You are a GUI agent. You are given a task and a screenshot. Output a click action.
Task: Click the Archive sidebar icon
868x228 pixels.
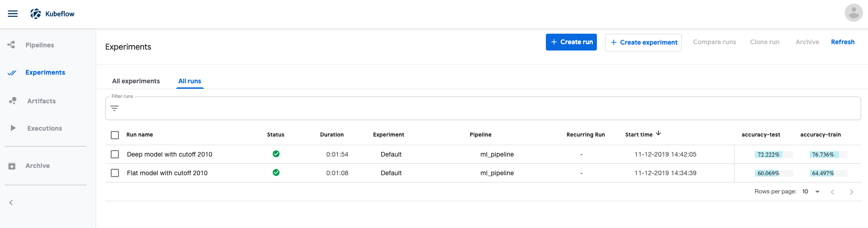click(x=12, y=166)
